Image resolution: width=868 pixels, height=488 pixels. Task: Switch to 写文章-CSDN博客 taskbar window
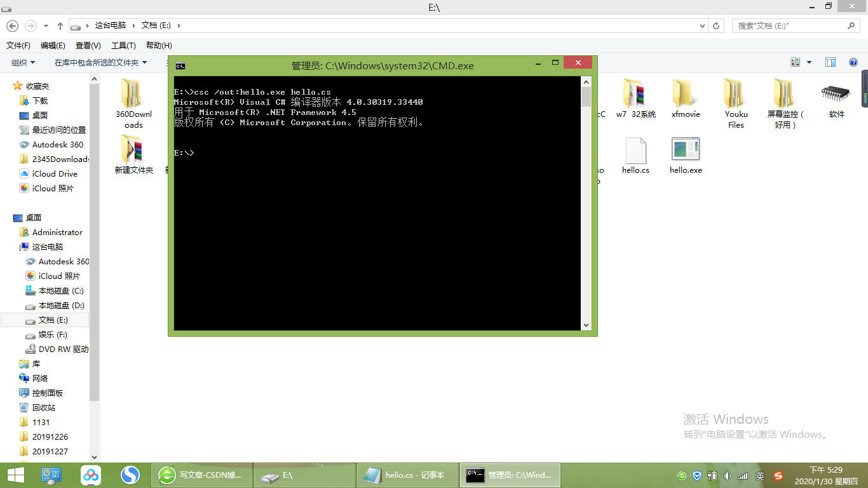point(201,475)
